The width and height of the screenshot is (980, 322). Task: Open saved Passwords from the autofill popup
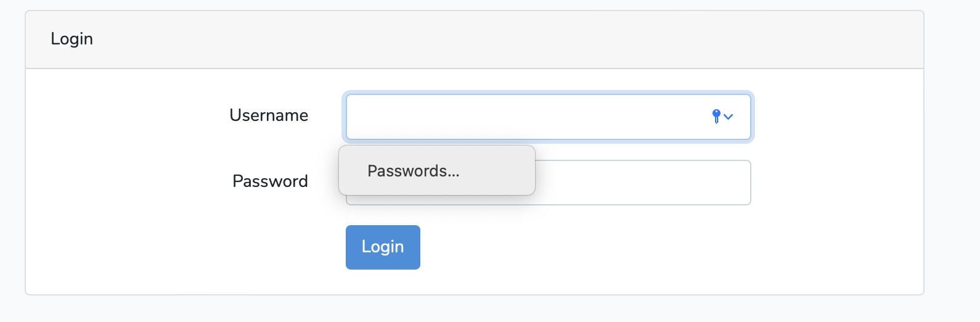tap(414, 171)
